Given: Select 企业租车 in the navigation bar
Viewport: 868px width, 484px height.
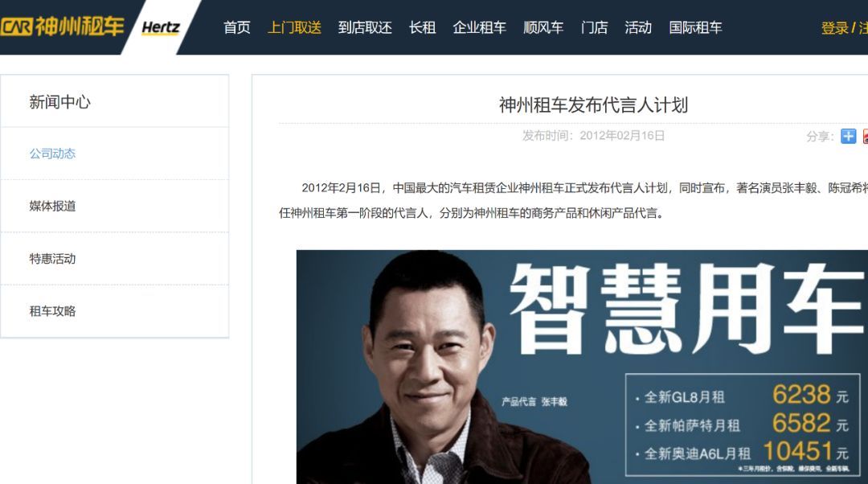Looking at the screenshot, I should 479,27.
